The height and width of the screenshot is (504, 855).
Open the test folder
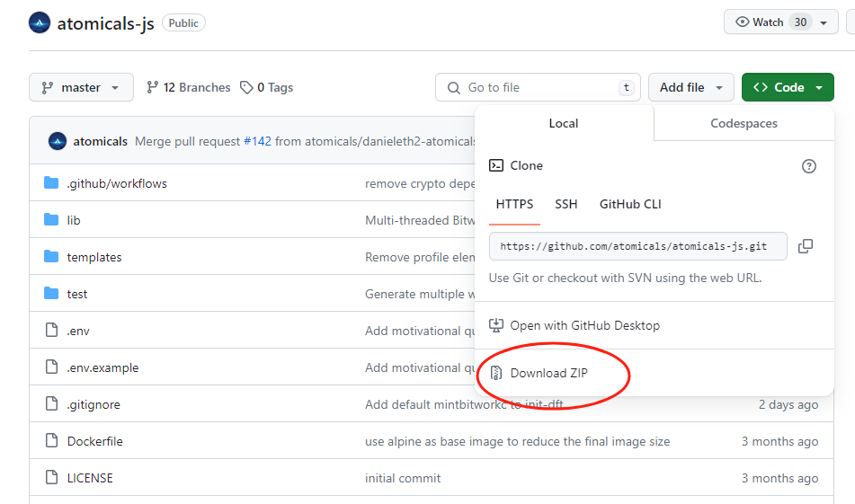(77, 295)
